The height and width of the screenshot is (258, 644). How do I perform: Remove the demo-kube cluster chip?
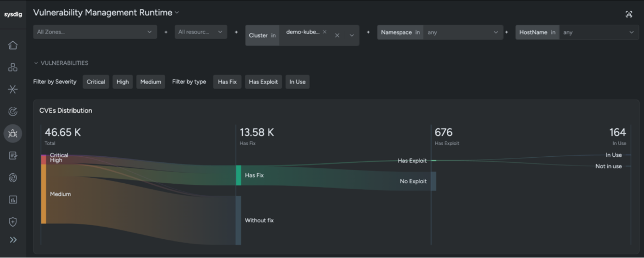[x=324, y=31]
